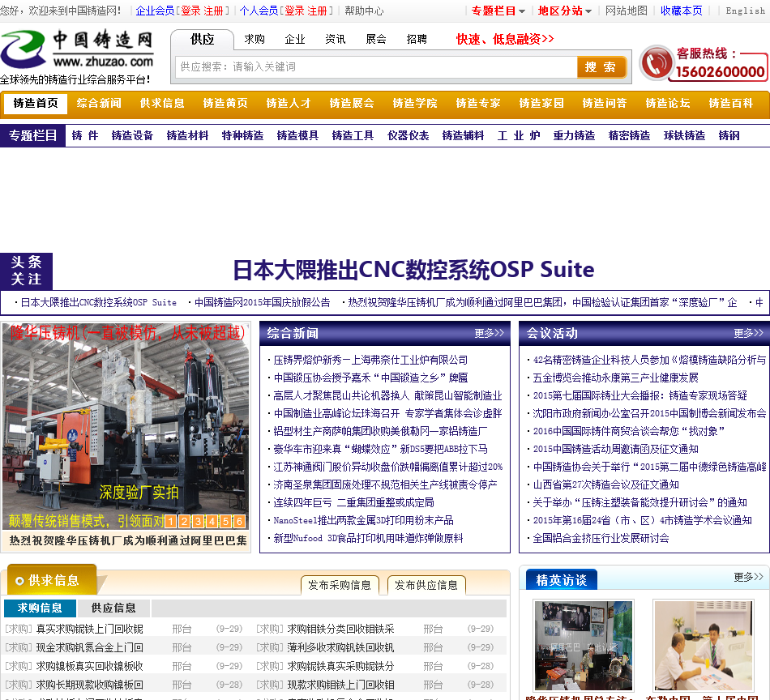The height and width of the screenshot is (700, 770).
Task: Click slide number 6 on banner carousel
Action: pos(239,521)
